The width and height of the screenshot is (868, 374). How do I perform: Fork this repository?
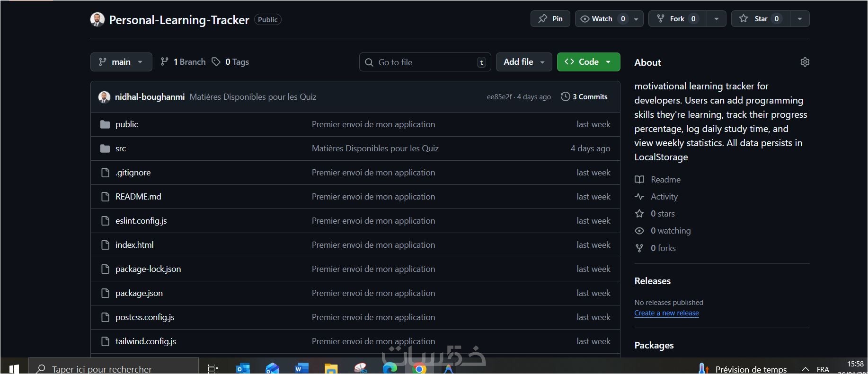point(677,19)
